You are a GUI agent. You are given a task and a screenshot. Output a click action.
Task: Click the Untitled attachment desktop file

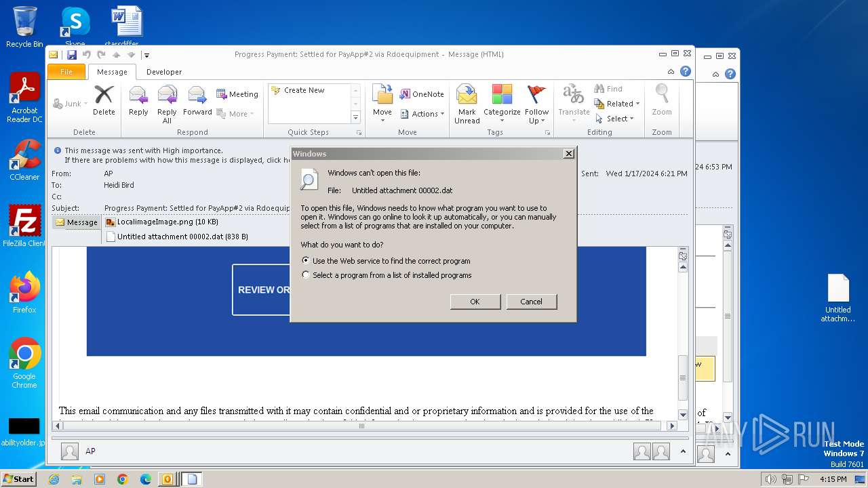point(838,298)
